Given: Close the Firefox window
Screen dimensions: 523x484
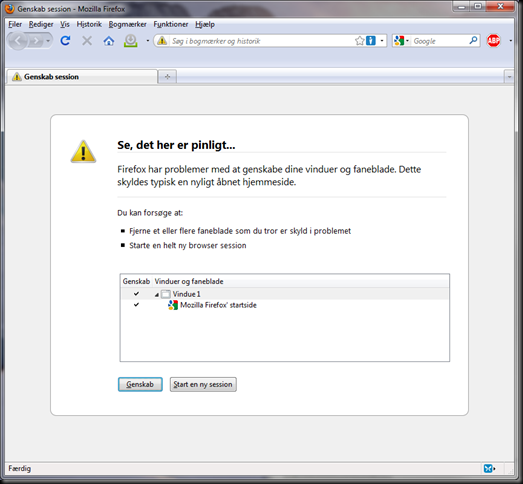Looking at the screenshot, I should point(500,6).
